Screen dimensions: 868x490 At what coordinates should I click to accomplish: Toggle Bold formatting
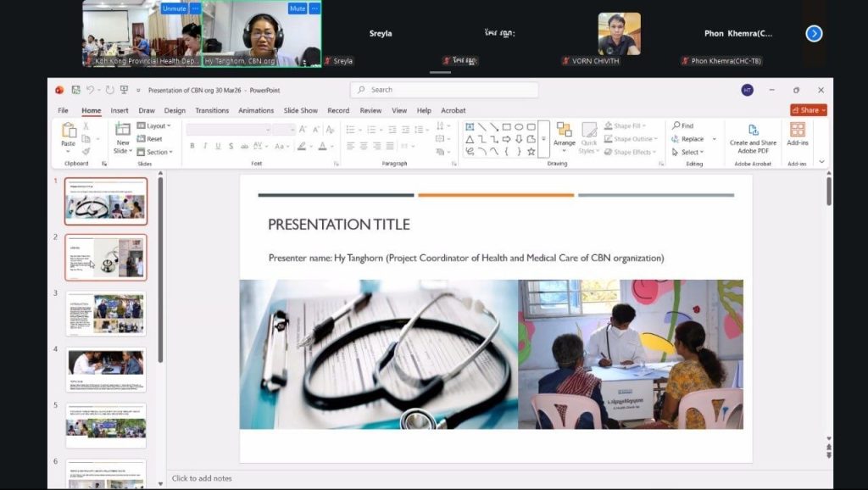point(192,147)
